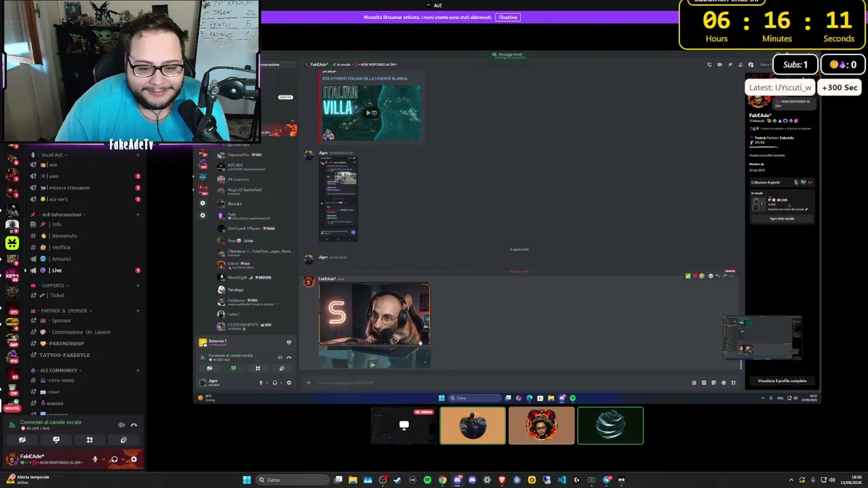This screenshot has height=488, width=868.
Task: Join the UWU voice channel
Action: tap(85, 176)
